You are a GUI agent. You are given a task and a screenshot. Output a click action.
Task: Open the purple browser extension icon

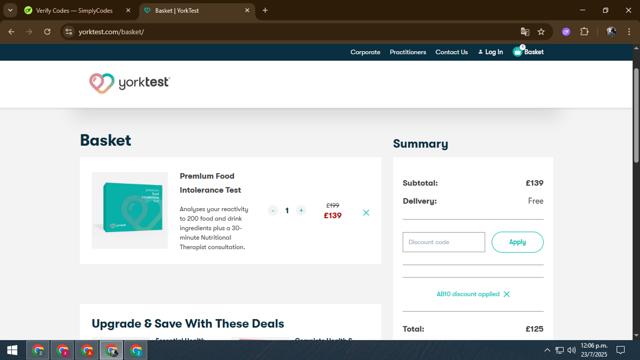tap(566, 32)
